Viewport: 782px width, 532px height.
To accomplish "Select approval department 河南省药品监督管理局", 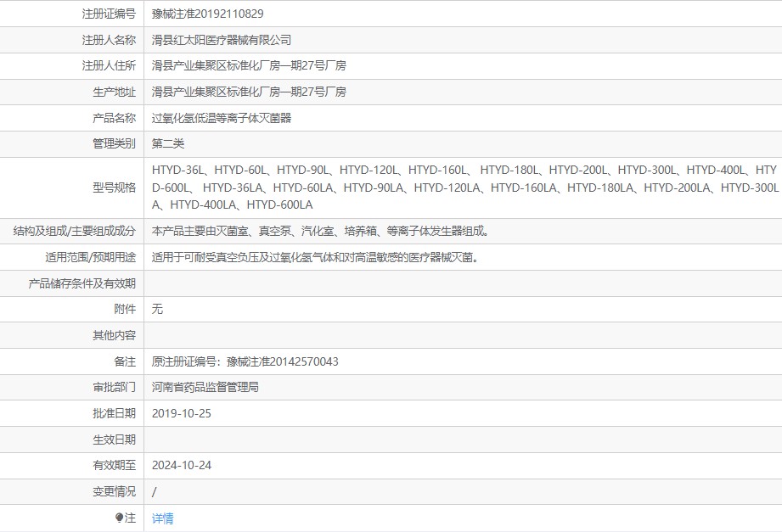I will tap(205, 388).
